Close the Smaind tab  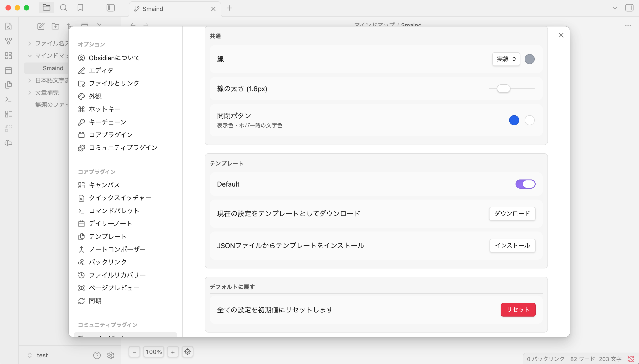tap(213, 9)
